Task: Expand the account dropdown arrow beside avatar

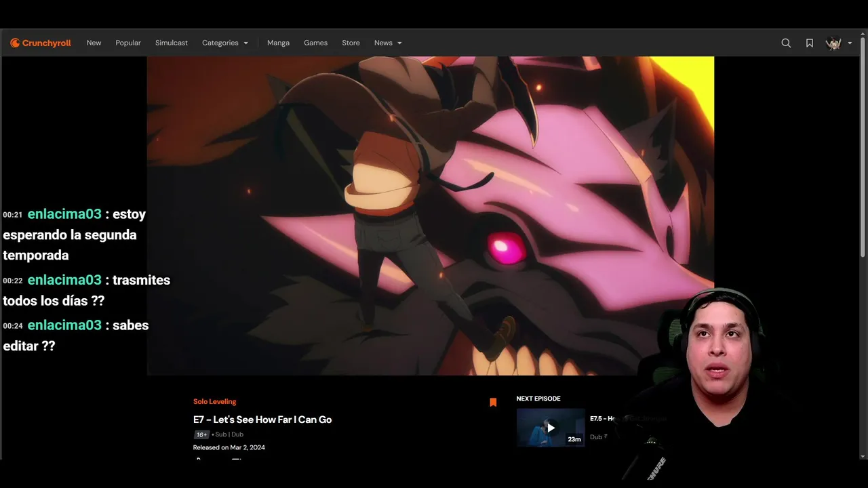Action: tap(850, 43)
